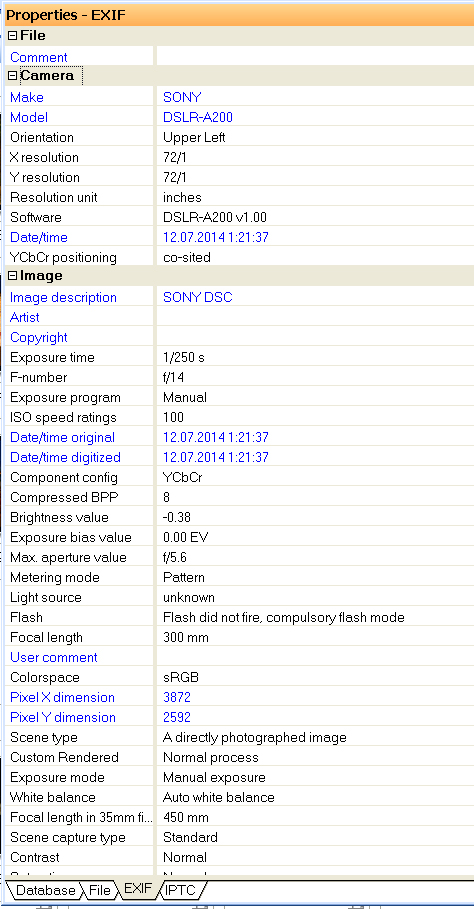Click the 450 mm 35mm-equivalent value

(185, 817)
